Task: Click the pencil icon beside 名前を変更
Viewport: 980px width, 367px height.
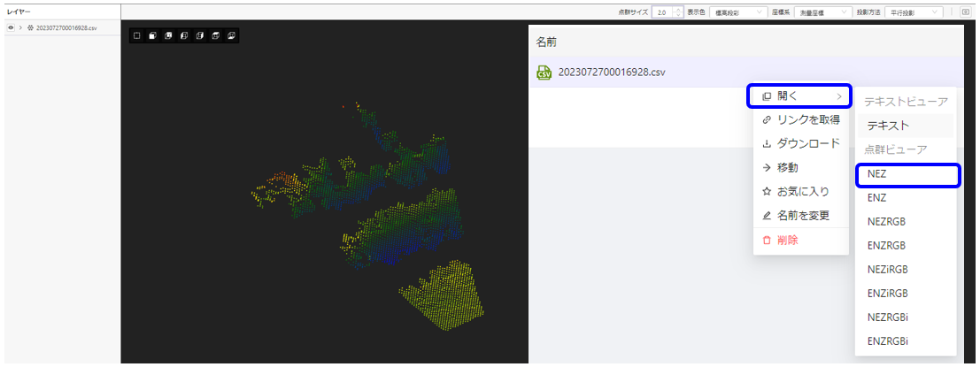Action: [767, 215]
